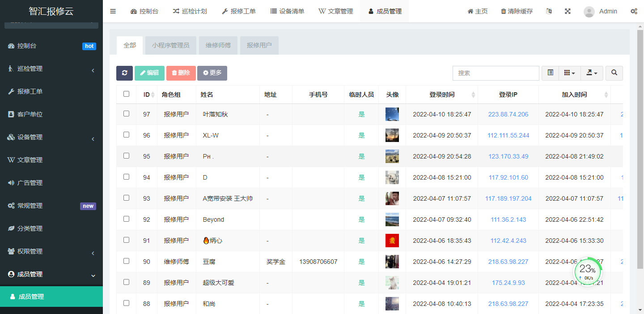Check the row for user 叶落知秋
The image size is (644, 314).
tap(127, 114)
